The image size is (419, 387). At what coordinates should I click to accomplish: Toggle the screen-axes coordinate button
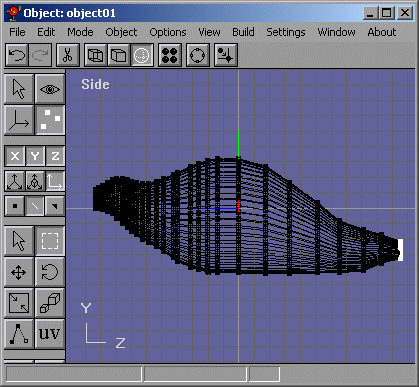(55, 181)
